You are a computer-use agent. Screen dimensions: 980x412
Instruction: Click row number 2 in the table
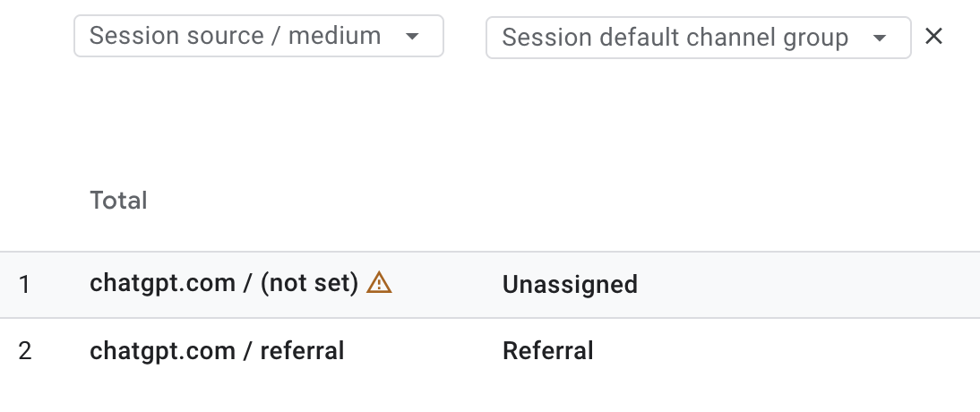tap(25, 350)
